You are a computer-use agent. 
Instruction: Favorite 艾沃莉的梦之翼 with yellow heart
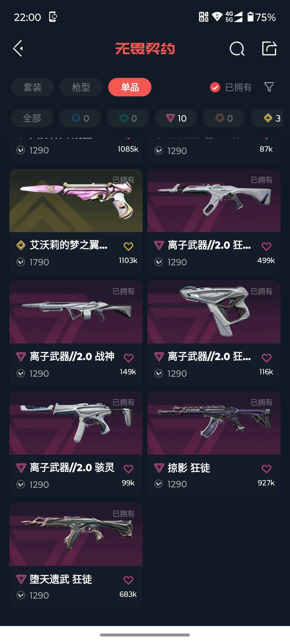pyautogui.click(x=128, y=246)
